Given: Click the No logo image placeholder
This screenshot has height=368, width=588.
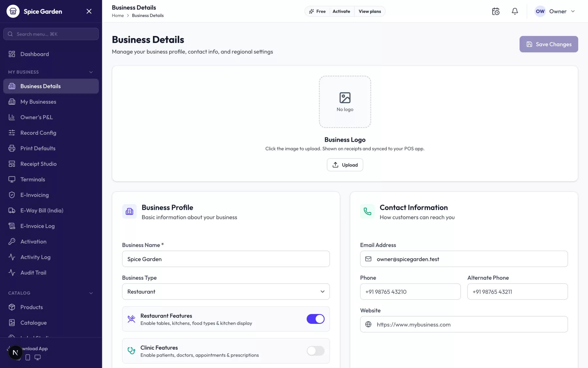Looking at the screenshot, I should 345,102.
